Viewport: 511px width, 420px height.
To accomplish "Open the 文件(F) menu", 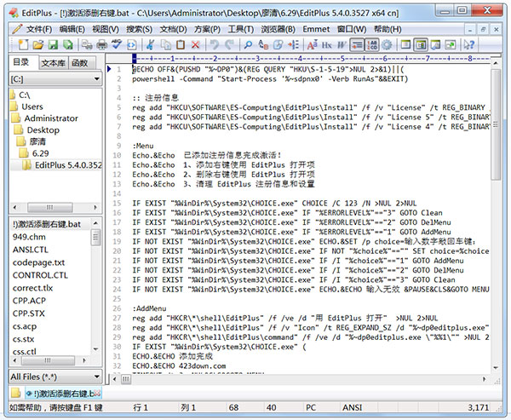I will click(39, 29).
